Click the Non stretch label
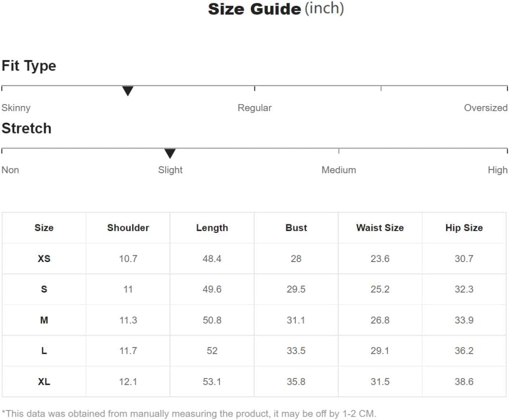This screenshot has height=420, width=509. [10, 170]
